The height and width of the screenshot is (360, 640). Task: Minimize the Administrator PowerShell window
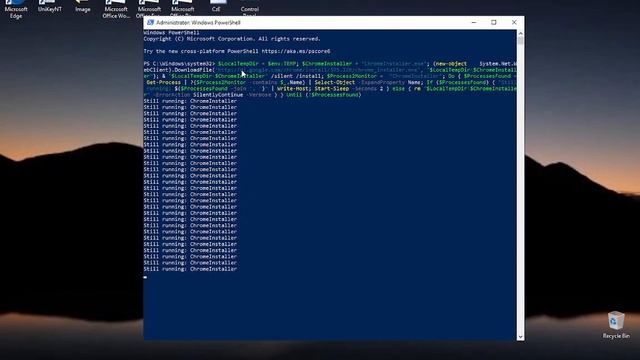(473, 22)
